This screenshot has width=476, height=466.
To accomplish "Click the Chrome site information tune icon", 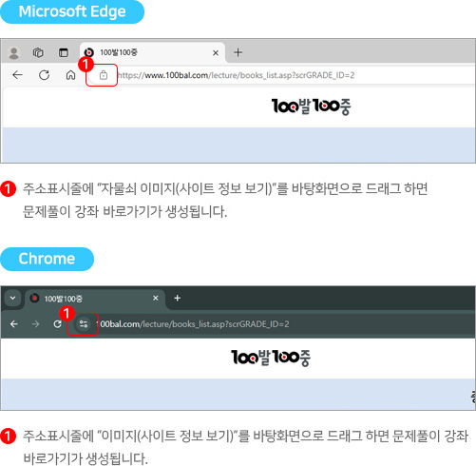I will pos(84,324).
